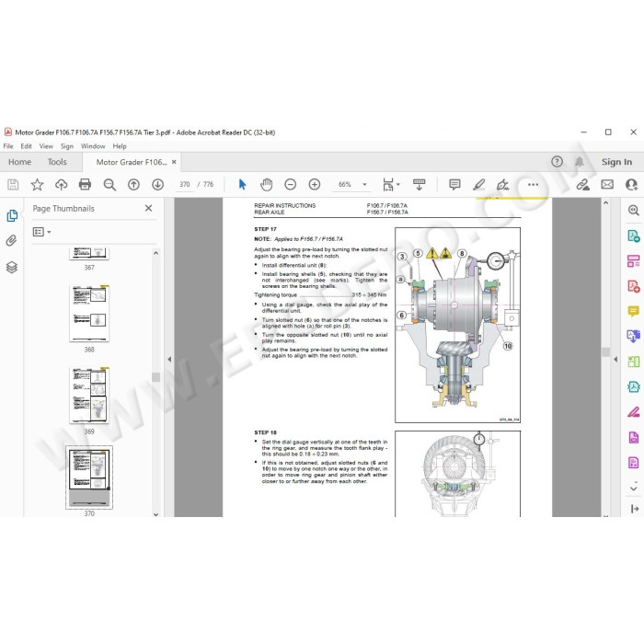This screenshot has height=644, width=644.
Task: Close the Page Thumbnails panel
Action: [x=149, y=208]
